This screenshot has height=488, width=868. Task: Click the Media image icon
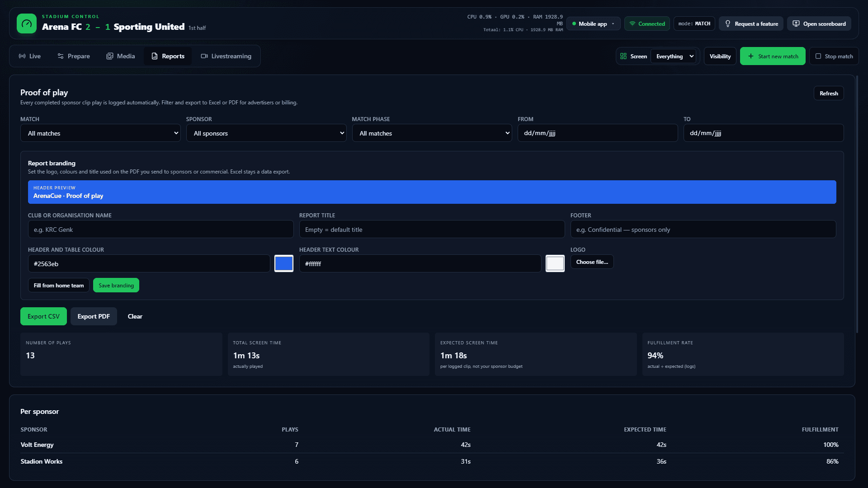[110, 56]
